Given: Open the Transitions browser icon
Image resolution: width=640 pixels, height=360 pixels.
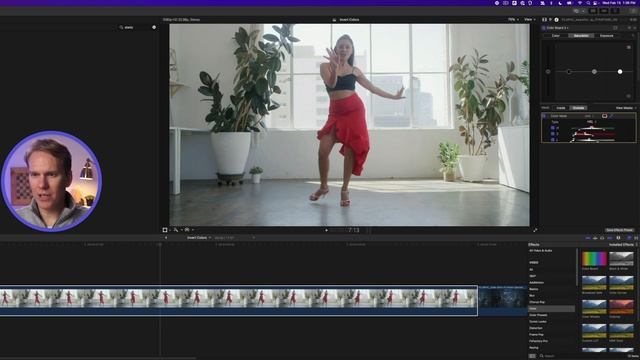Looking at the screenshot, I should coord(636,238).
